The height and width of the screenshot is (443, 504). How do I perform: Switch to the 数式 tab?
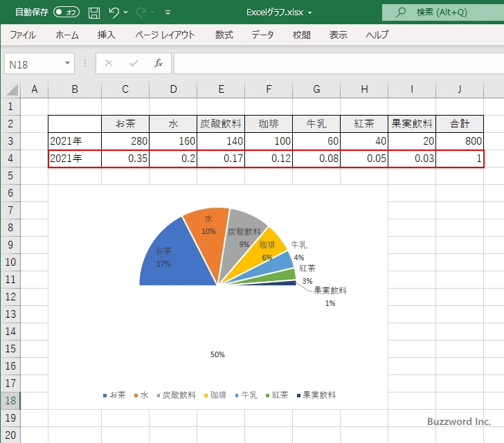[x=224, y=35]
